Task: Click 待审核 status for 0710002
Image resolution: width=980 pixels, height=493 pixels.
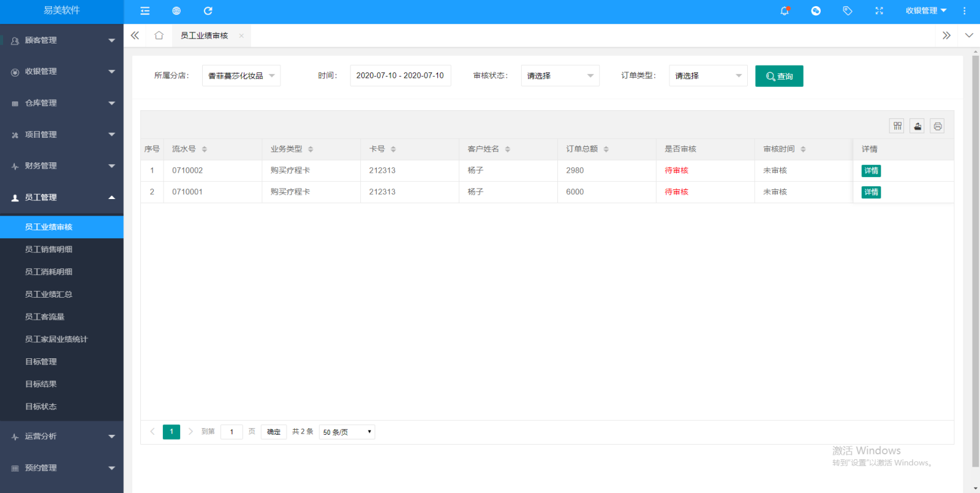Action: (x=677, y=171)
